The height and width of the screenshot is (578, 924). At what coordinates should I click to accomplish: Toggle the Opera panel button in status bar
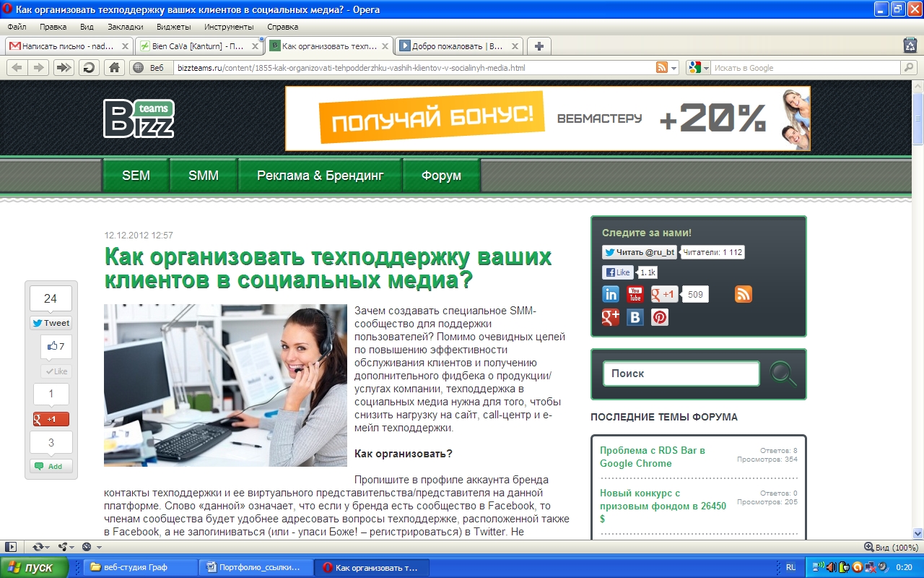[x=11, y=547]
